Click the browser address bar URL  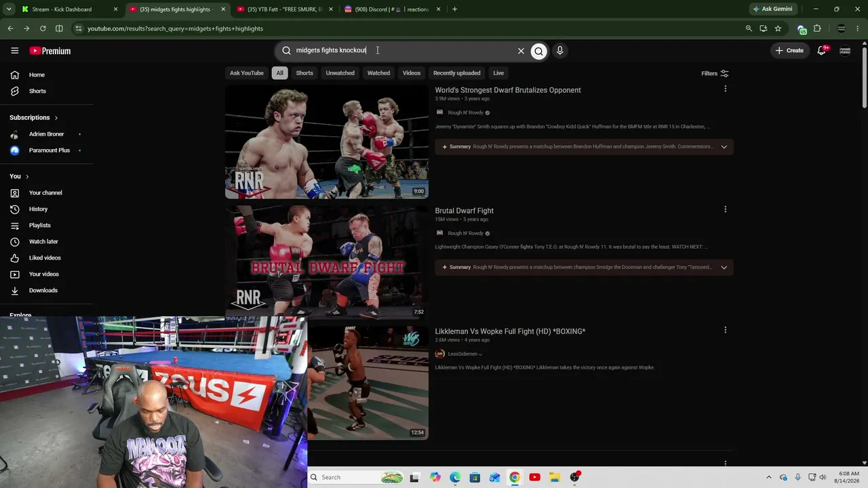[175, 28]
